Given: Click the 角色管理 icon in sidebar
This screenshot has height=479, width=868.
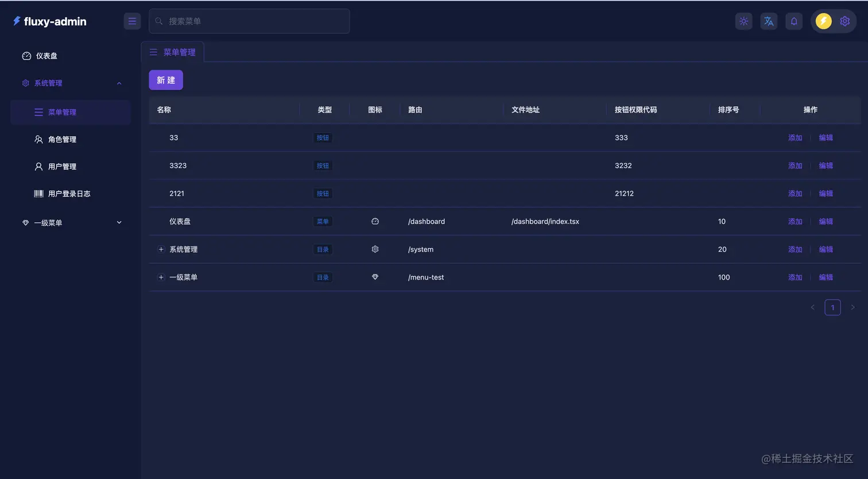Looking at the screenshot, I should click(x=38, y=140).
